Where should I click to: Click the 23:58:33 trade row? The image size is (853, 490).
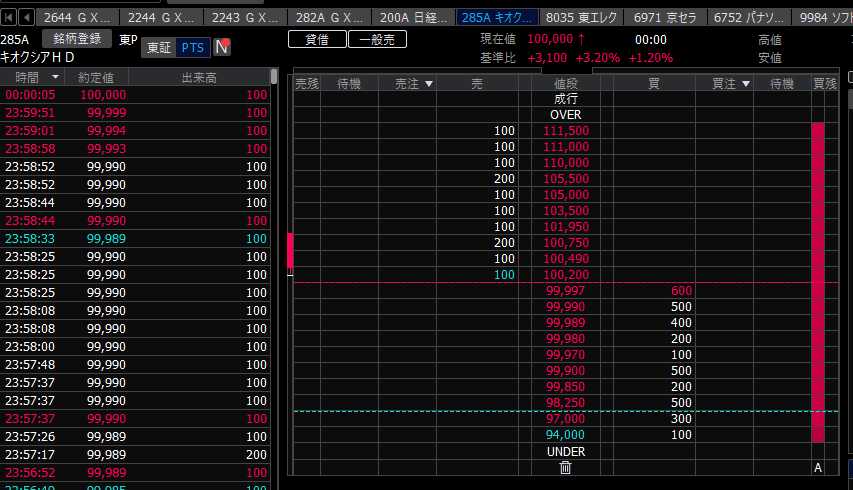pyautogui.click(x=135, y=239)
